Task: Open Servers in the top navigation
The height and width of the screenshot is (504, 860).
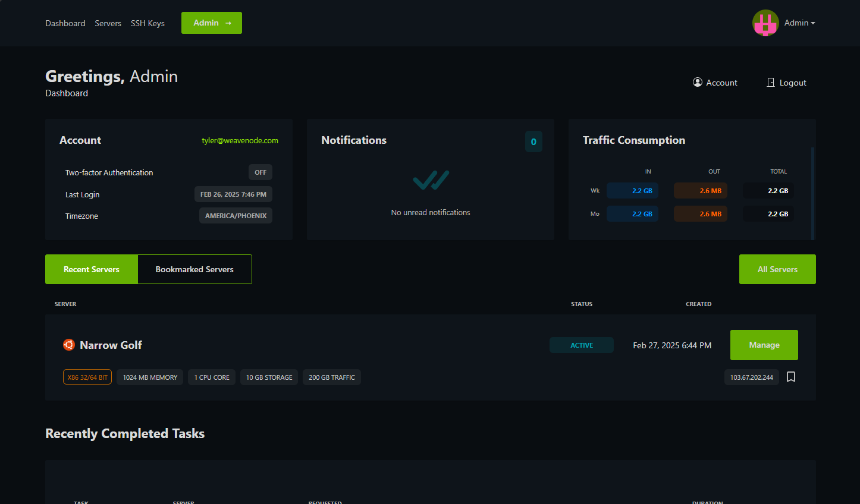Action: coord(108,23)
